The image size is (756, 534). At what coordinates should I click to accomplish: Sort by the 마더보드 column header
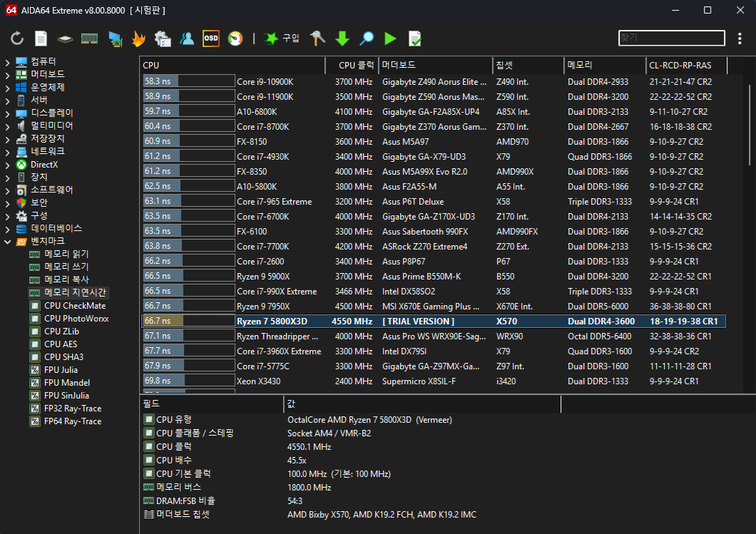pos(435,65)
